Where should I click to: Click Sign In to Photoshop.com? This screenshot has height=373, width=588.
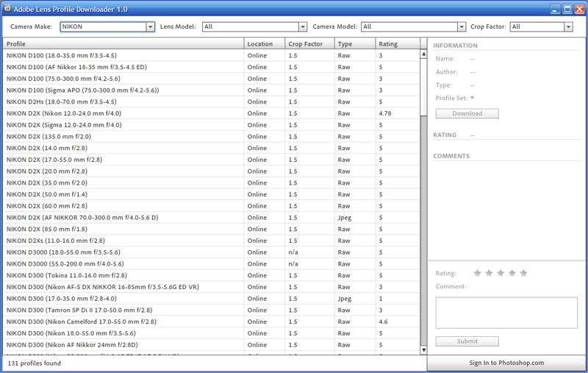(507, 363)
